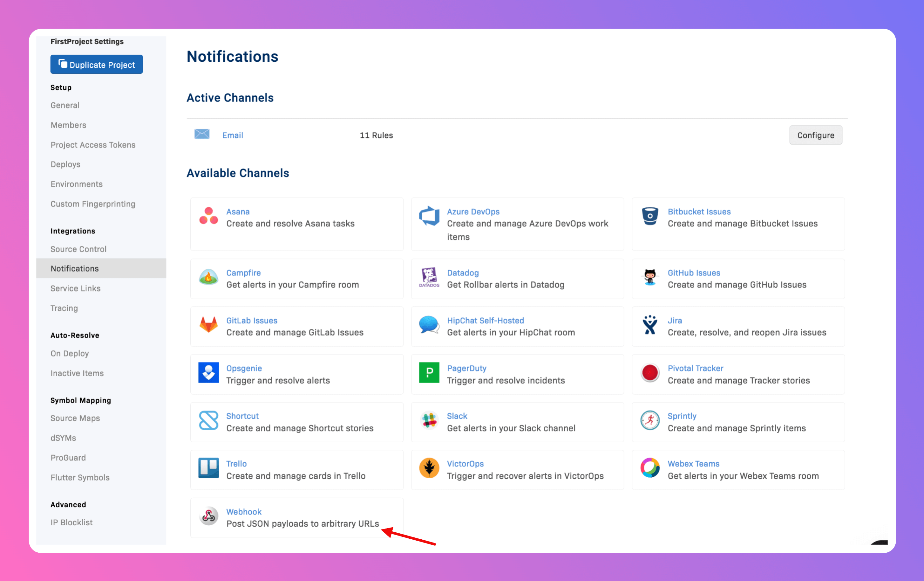Click the Slack logo icon

[x=429, y=420]
